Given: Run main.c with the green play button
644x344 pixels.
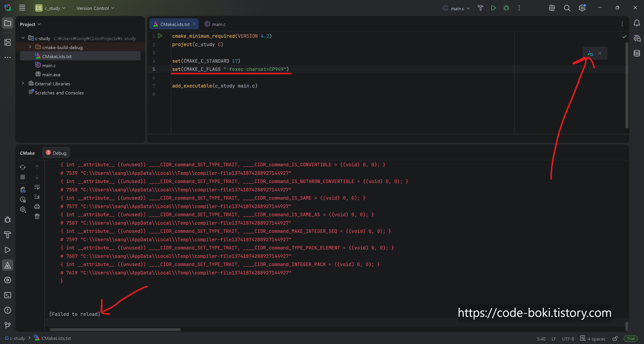Looking at the screenshot, I should pyautogui.click(x=493, y=8).
